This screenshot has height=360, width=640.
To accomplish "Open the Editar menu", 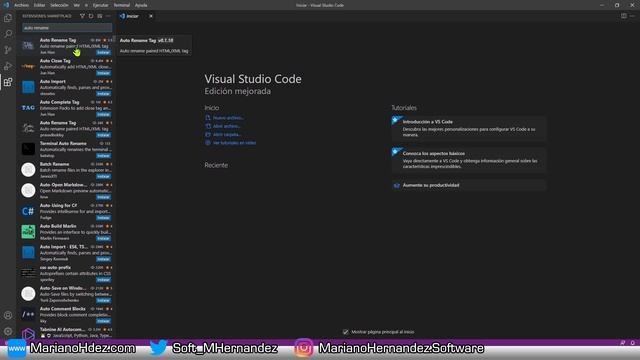I will [x=39, y=5].
